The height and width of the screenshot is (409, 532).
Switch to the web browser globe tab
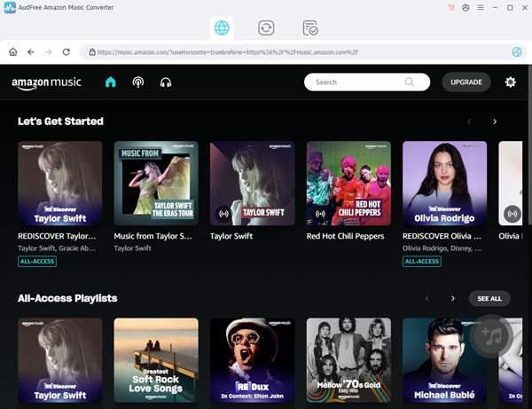pos(222,28)
